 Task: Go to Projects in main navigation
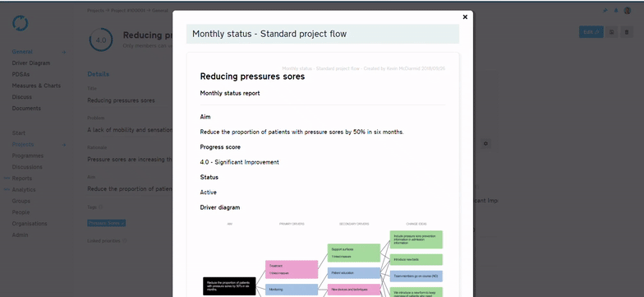23,145
